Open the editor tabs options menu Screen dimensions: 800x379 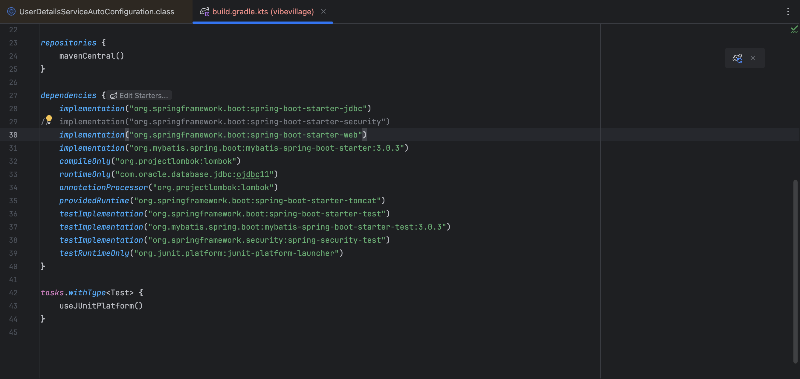788,11
